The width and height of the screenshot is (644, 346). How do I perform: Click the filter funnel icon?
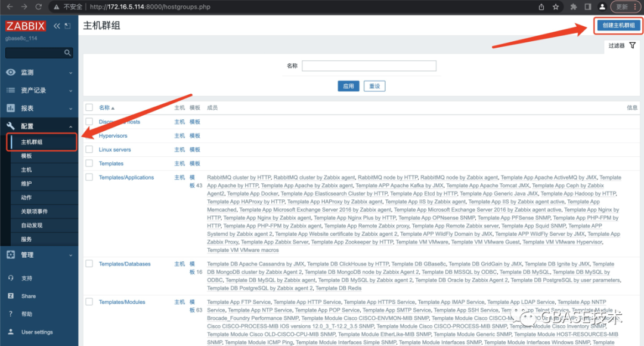click(633, 45)
